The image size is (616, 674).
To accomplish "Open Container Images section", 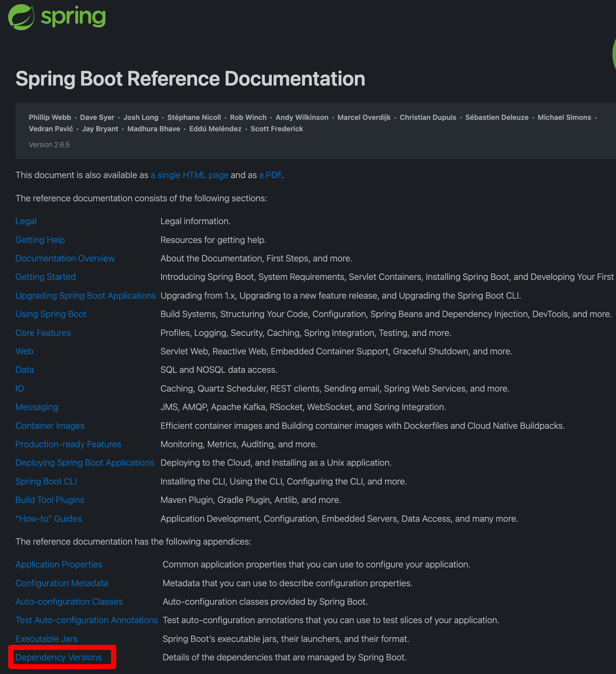I will coord(50,426).
